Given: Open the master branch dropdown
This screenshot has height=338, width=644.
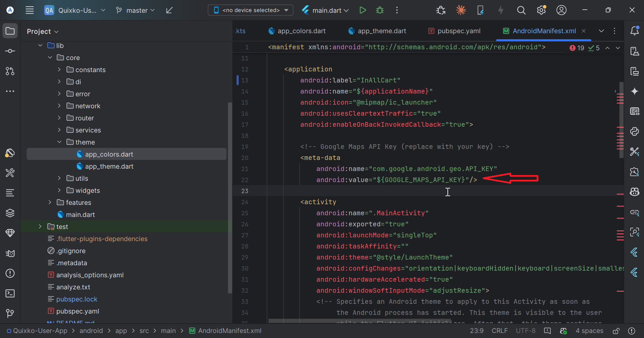Looking at the screenshot, I should 135,10.
